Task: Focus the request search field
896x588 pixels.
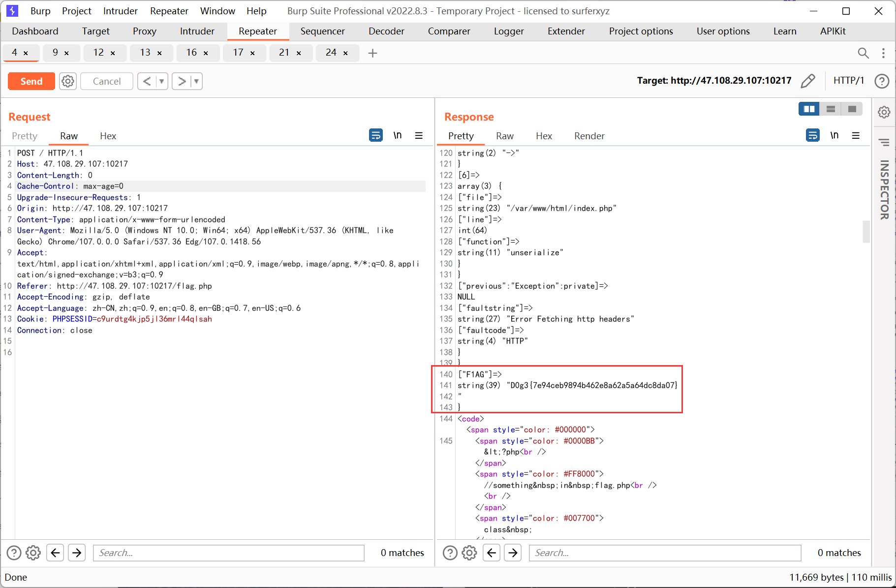Action: (x=229, y=553)
